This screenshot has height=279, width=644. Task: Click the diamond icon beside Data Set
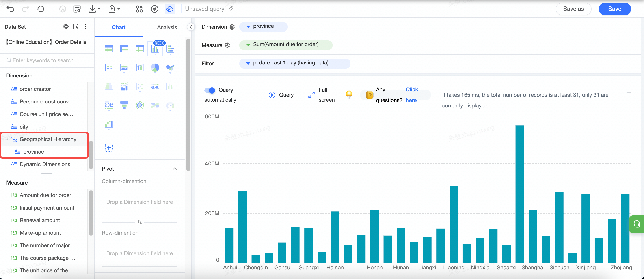click(x=66, y=26)
